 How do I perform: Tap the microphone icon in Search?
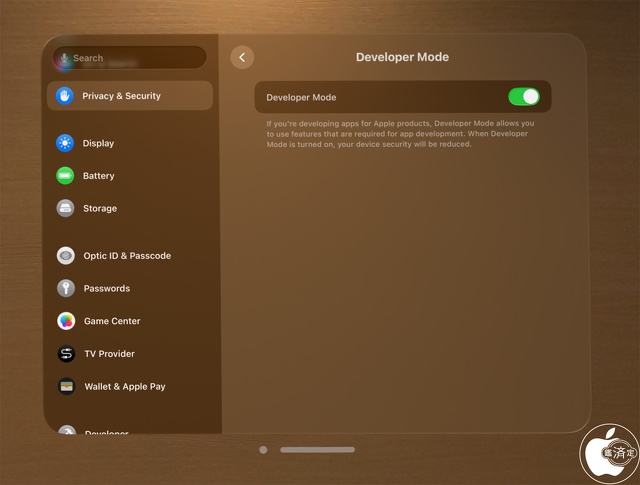click(64, 59)
